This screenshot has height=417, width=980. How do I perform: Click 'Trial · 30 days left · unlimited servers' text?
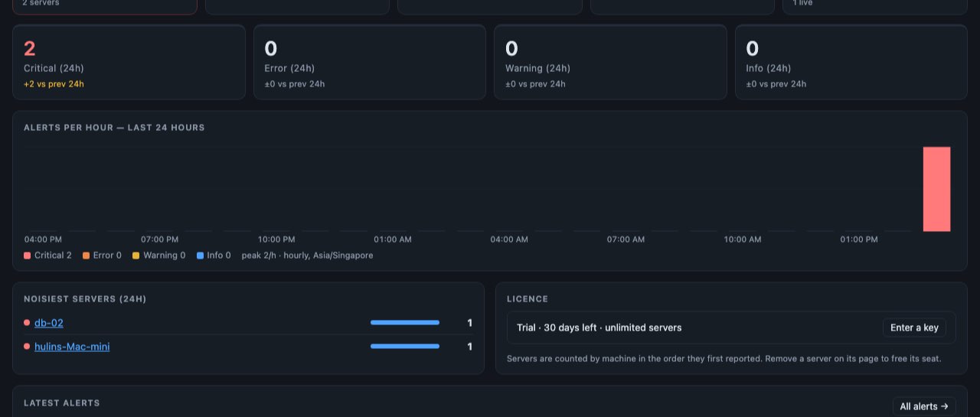pyautogui.click(x=599, y=327)
